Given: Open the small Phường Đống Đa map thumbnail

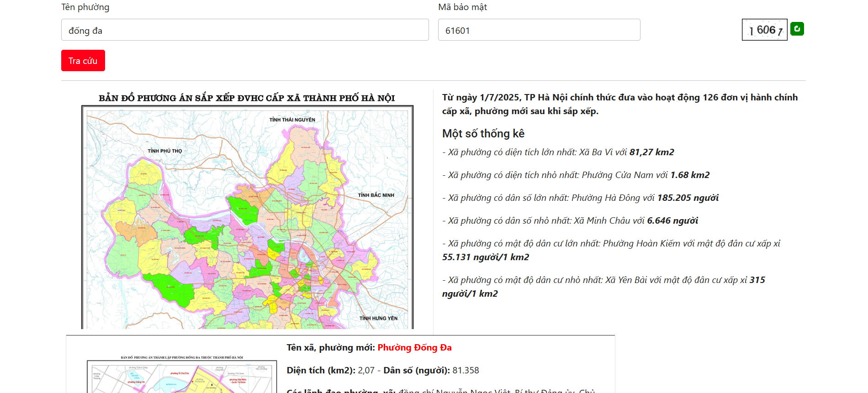Looking at the screenshot, I should pos(182,376).
